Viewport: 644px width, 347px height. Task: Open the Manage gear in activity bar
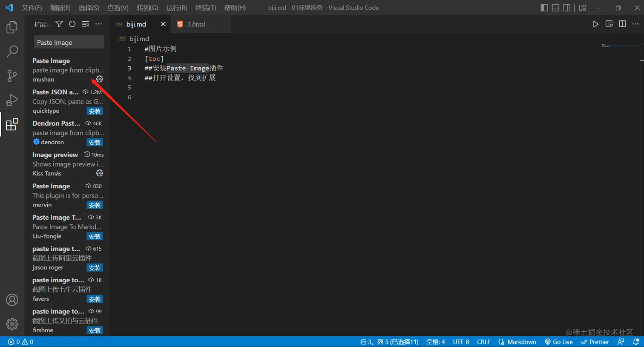12,324
